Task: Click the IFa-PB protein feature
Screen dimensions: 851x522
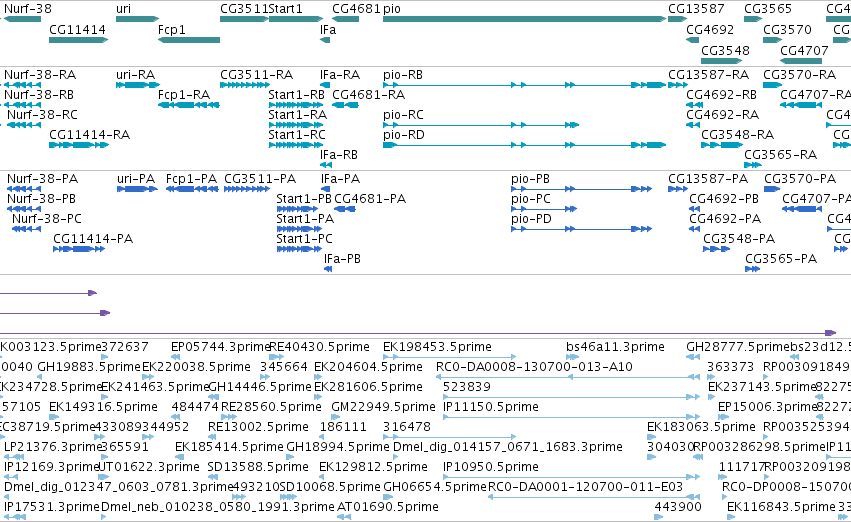Action: click(x=328, y=269)
